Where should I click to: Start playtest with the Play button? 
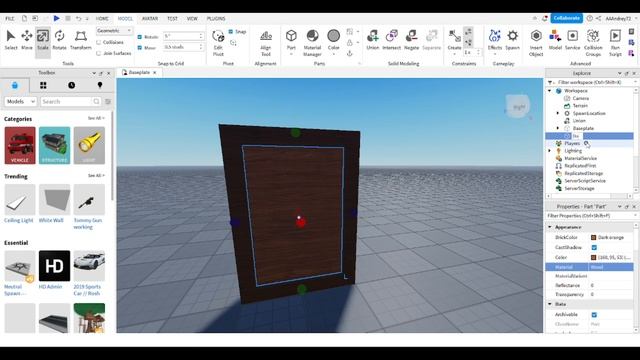point(56,18)
